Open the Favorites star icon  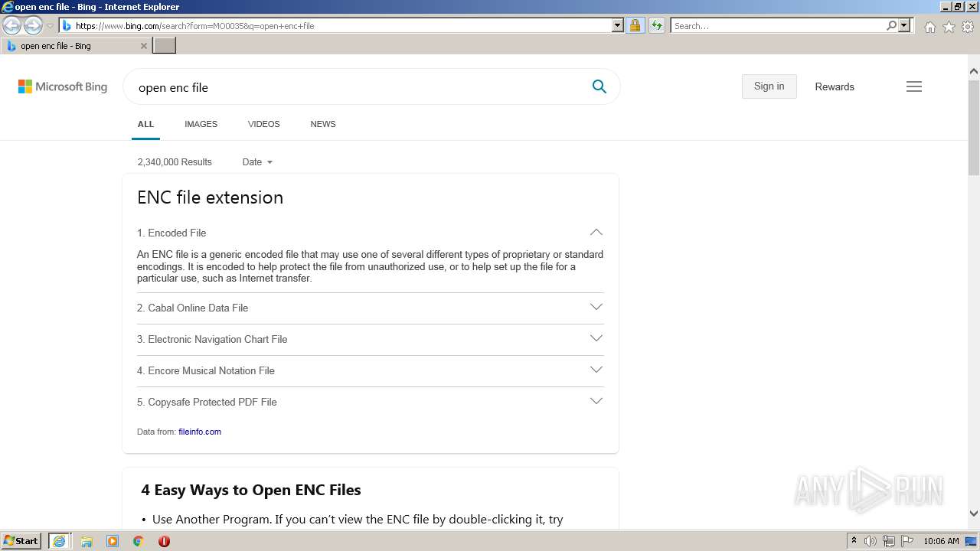point(949,27)
